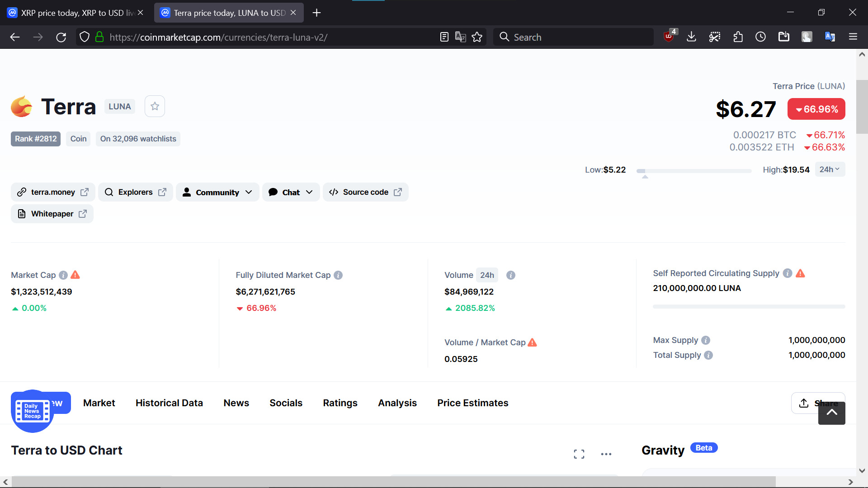This screenshot has width=868, height=488.
Task: Open the 24h low/high range dropdown
Action: click(x=830, y=169)
